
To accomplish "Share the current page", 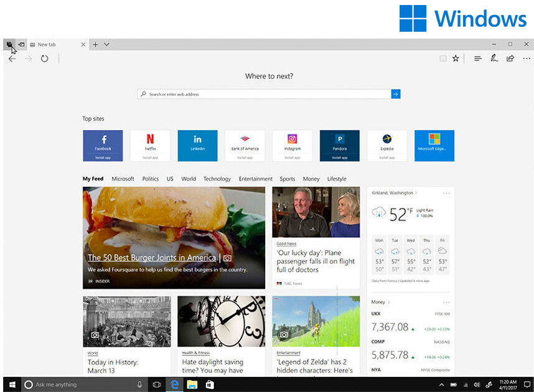I will pos(510,58).
